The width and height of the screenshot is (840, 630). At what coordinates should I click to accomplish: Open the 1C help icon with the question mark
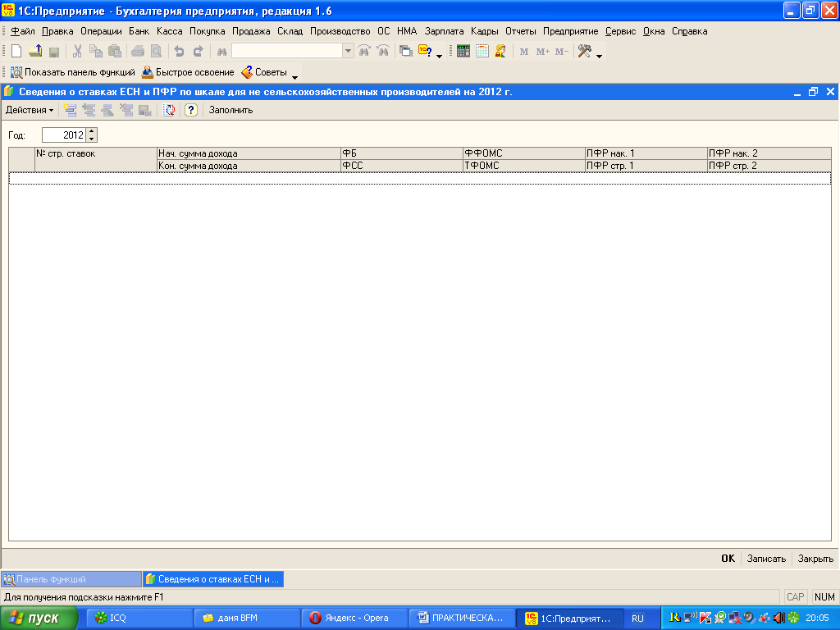click(426, 52)
